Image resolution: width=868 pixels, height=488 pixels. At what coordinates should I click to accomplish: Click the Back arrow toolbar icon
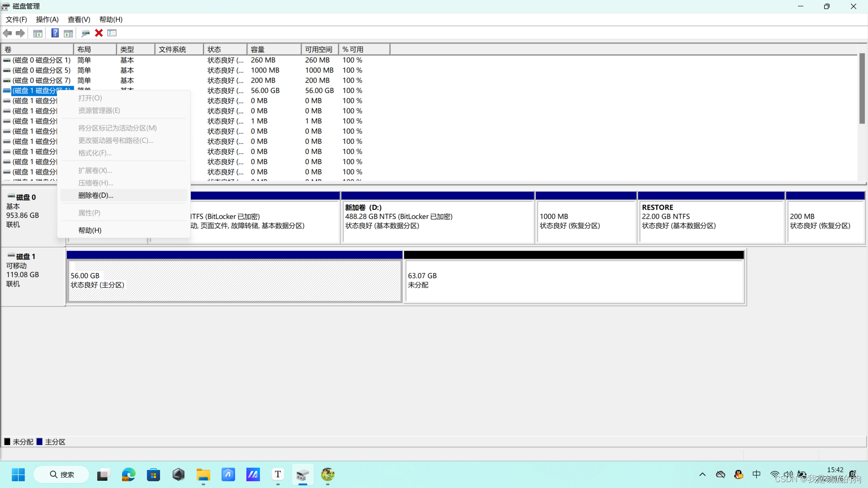pyautogui.click(x=7, y=33)
